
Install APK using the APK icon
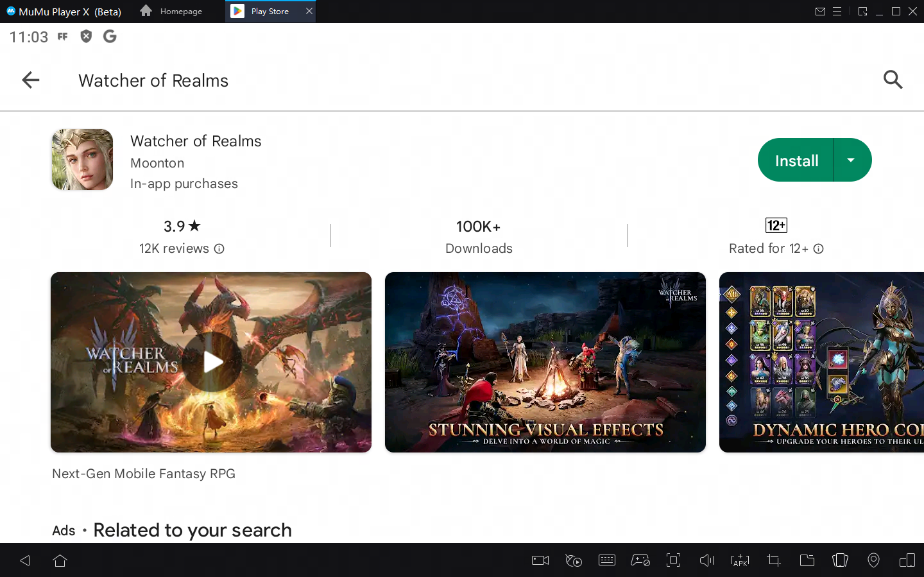pyautogui.click(x=740, y=560)
